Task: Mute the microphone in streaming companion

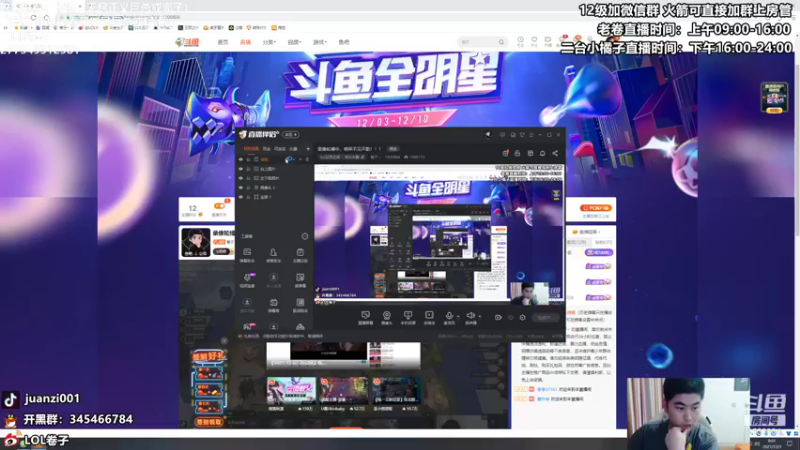Action: tap(449, 316)
